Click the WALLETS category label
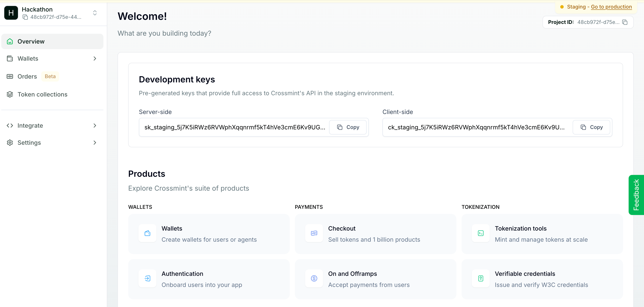 pos(140,207)
